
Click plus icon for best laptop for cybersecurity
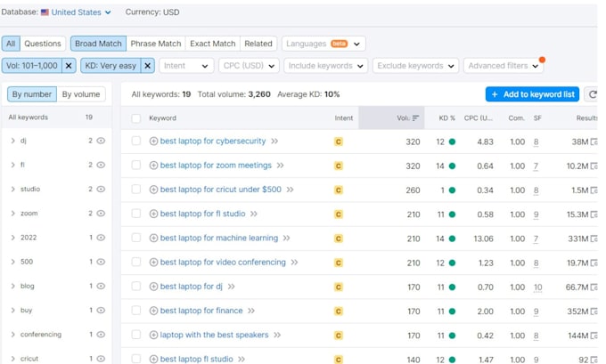(153, 142)
